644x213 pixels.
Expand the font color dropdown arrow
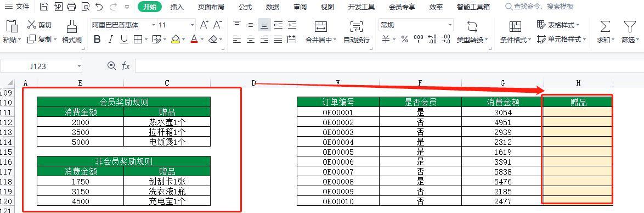pos(202,40)
